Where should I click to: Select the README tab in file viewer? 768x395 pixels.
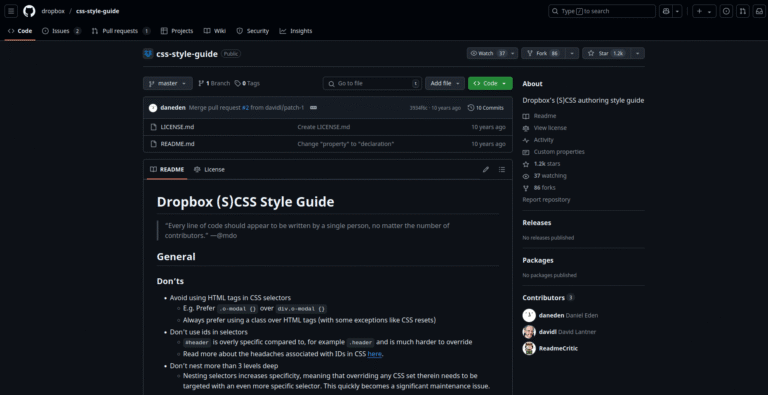point(167,170)
